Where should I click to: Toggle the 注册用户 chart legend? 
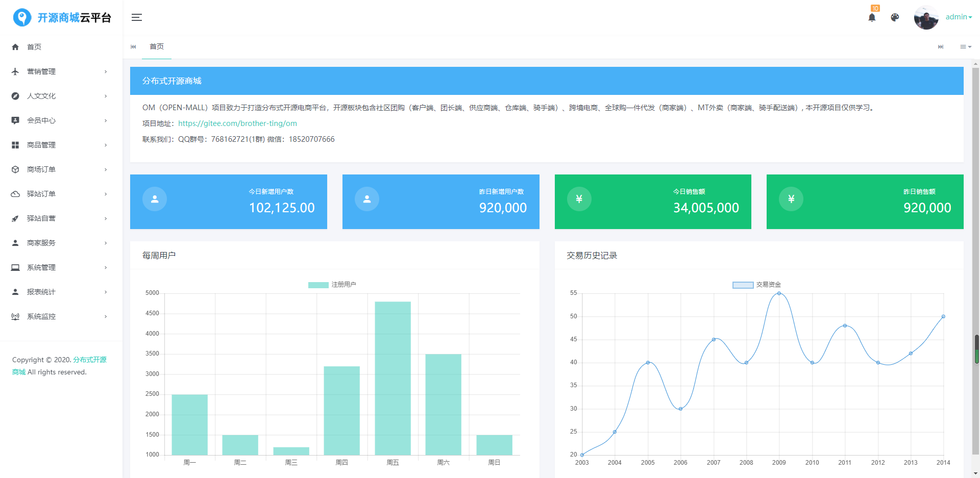pos(332,285)
